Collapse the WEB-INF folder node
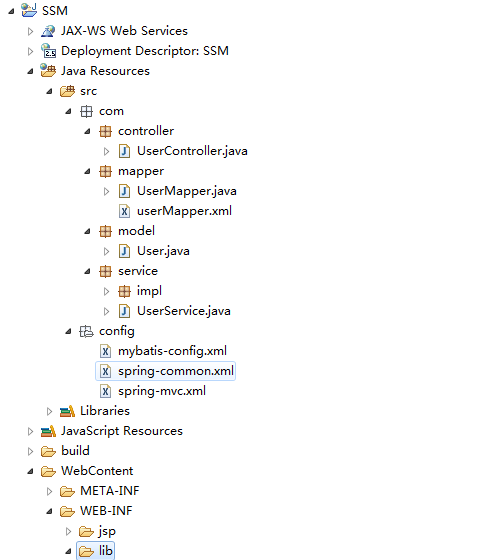499x560 pixels. point(49,511)
